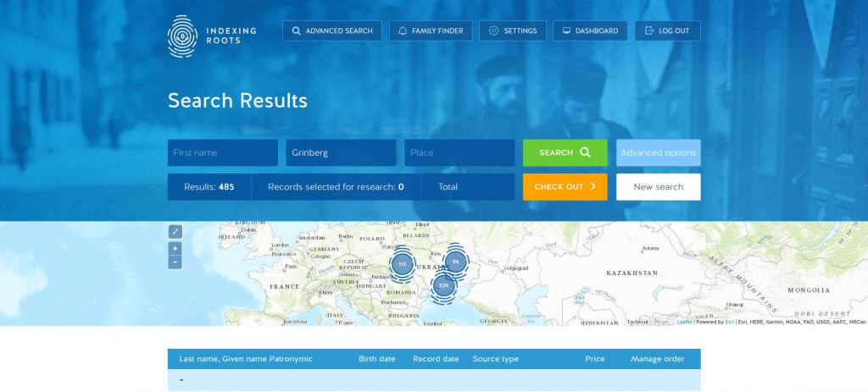
Task: Toggle the map fullscreen expand icon
Action: point(175,231)
